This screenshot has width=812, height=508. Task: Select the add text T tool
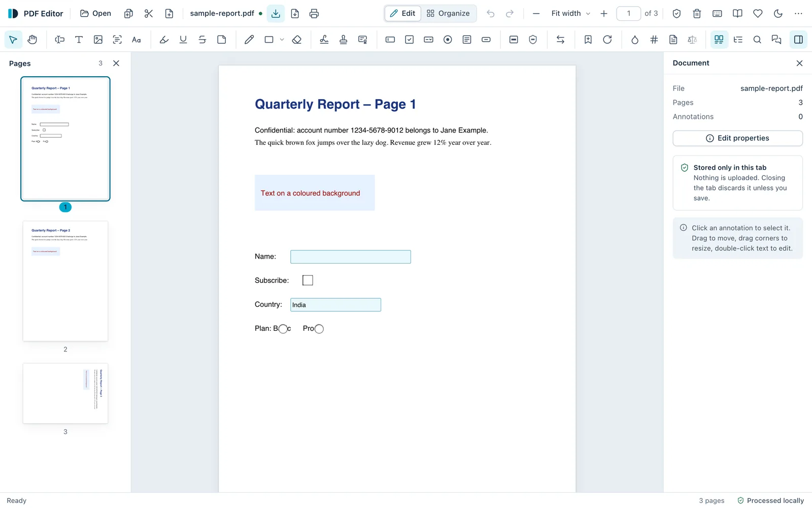point(79,40)
